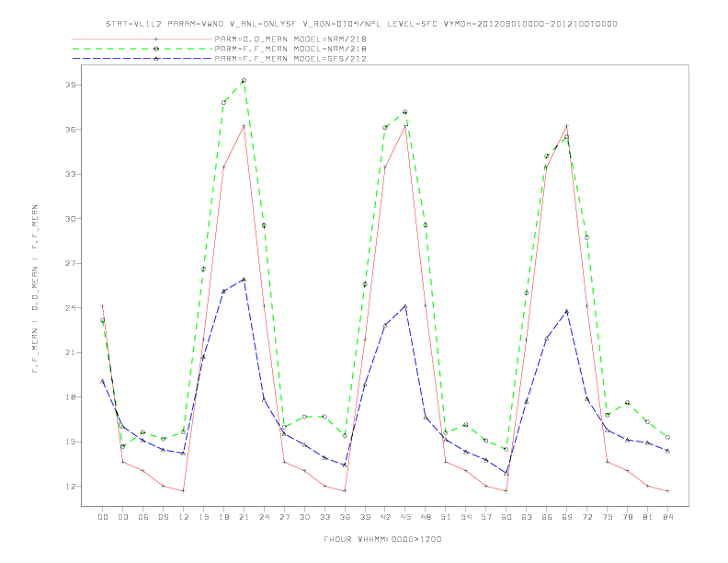Click the x-axis tick label '12'
The width and height of the screenshot is (728, 563).
click(184, 517)
